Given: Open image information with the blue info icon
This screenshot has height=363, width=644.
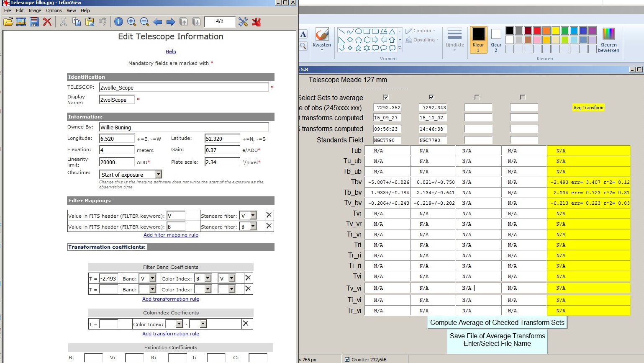Looking at the screenshot, I should coord(118,22).
